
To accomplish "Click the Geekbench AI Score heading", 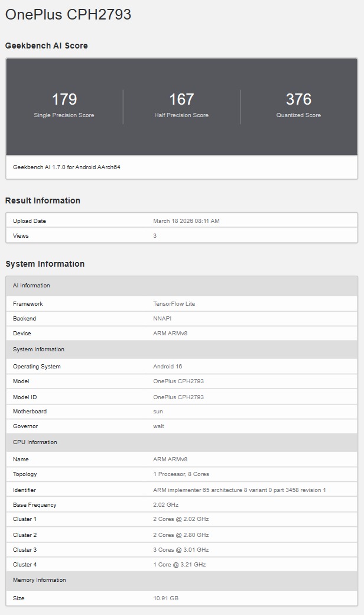I will (x=46, y=46).
